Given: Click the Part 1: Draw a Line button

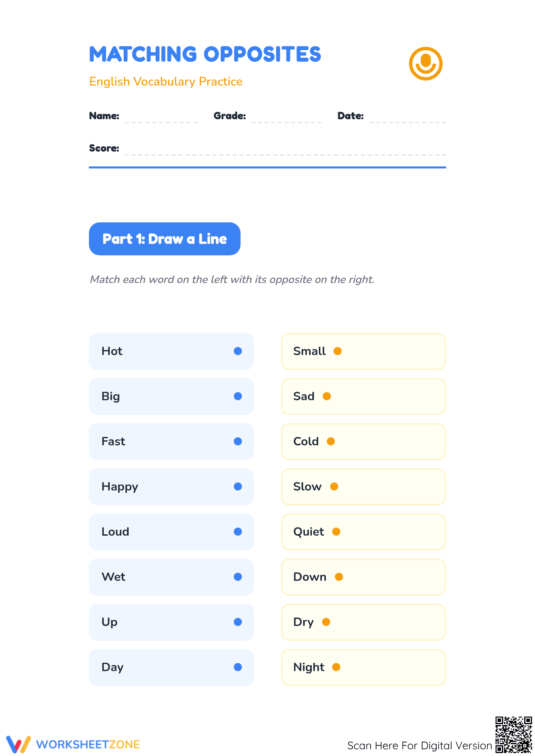Looking at the screenshot, I should (x=165, y=239).
